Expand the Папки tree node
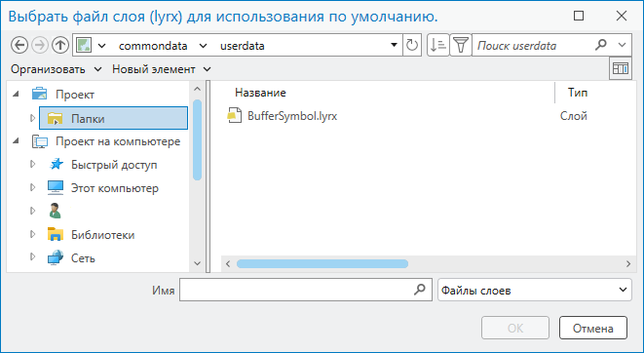The height and width of the screenshot is (353, 644). click(x=32, y=118)
